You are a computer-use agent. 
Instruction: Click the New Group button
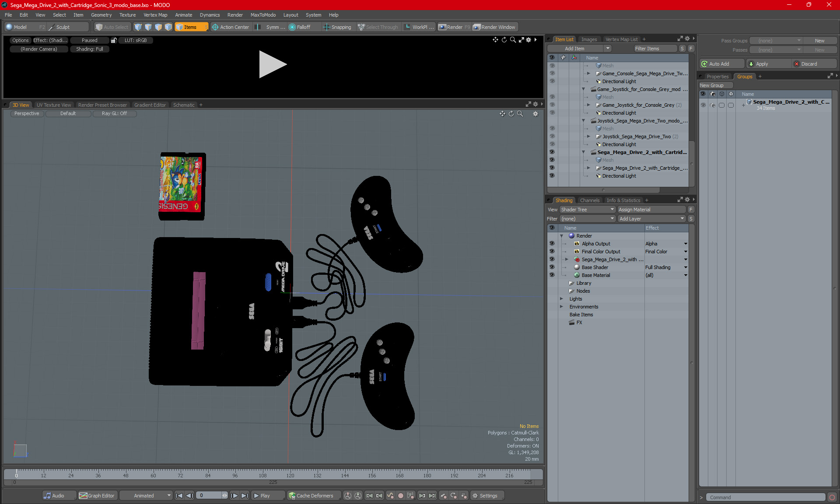pyautogui.click(x=715, y=85)
